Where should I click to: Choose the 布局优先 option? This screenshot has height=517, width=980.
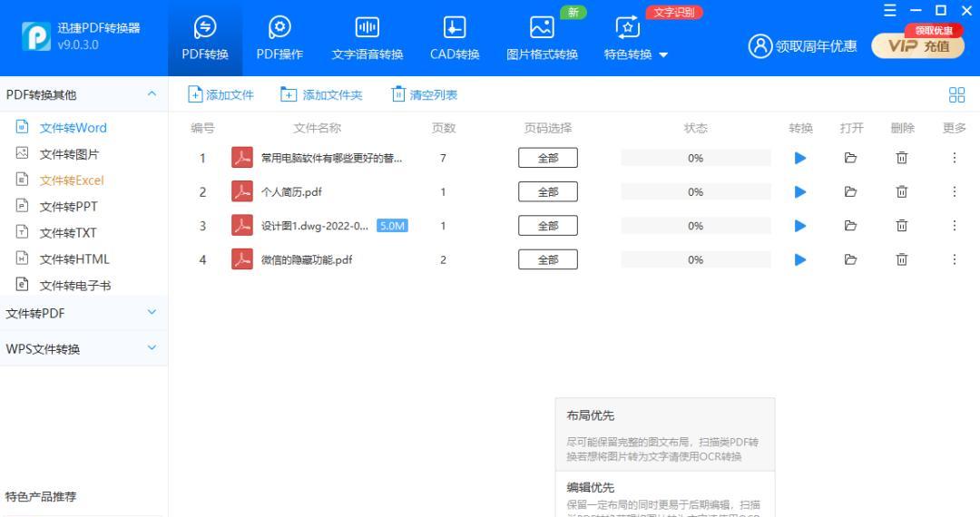point(665,434)
